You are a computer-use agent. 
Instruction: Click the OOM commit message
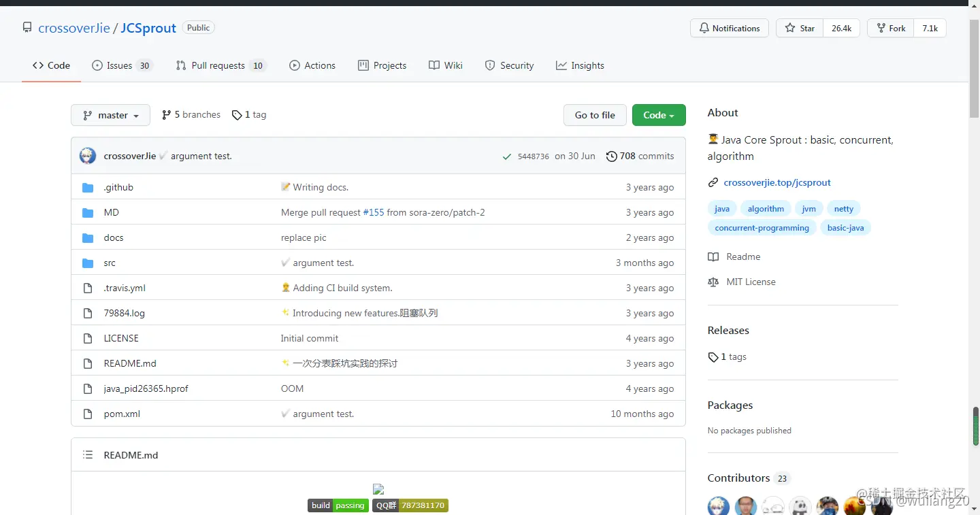pos(292,388)
